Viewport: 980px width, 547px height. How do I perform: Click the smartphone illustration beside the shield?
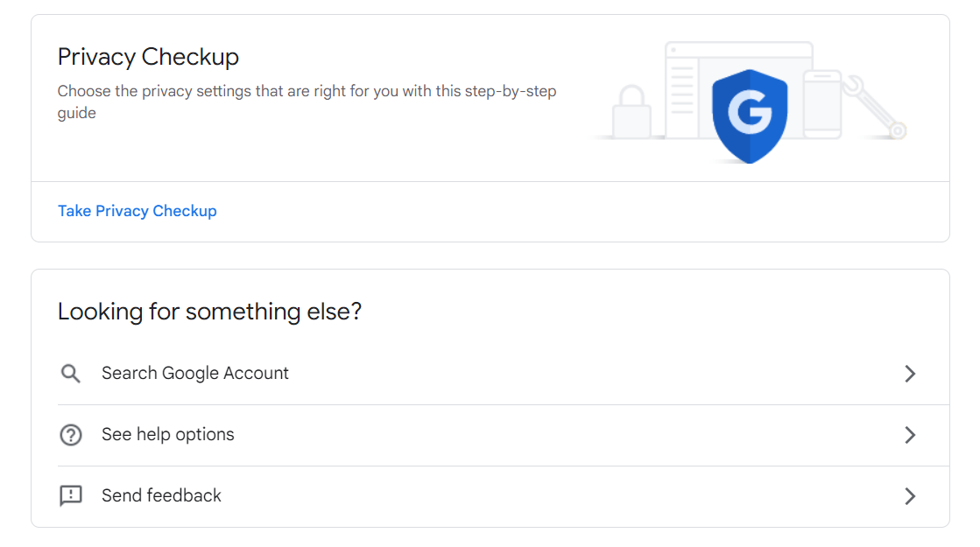pos(822,104)
